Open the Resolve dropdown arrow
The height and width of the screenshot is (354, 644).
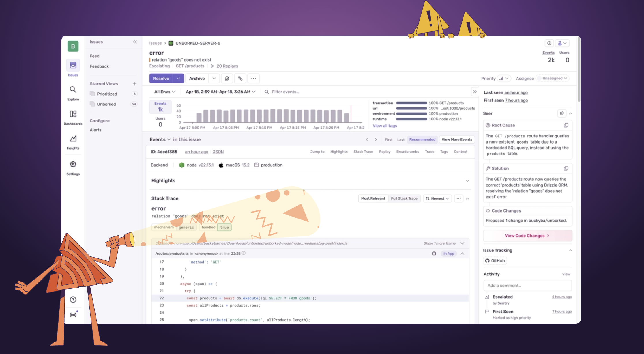point(178,79)
